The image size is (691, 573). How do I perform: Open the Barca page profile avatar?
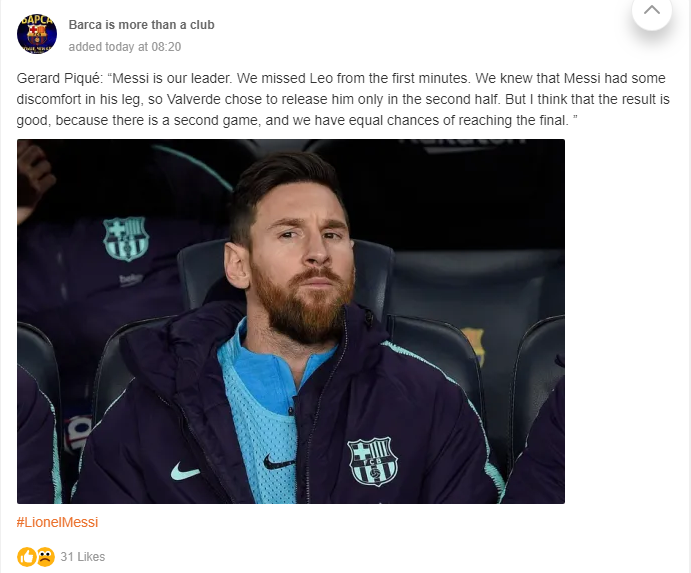coord(37,34)
